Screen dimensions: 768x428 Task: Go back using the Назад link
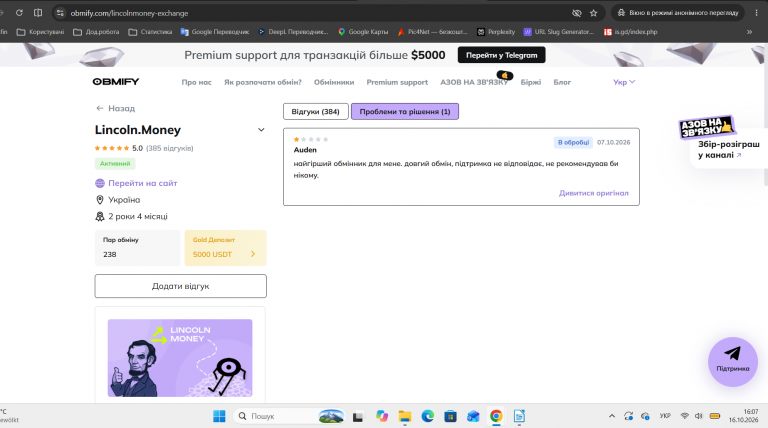[x=116, y=108]
